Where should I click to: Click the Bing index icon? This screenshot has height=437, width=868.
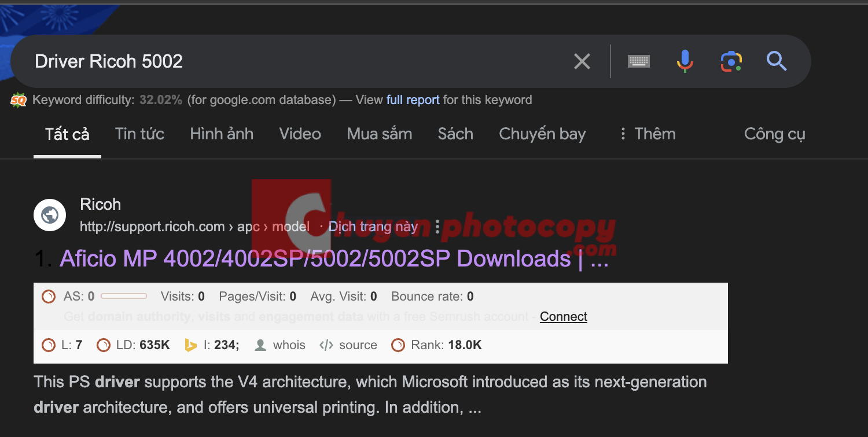click(190, 345)
